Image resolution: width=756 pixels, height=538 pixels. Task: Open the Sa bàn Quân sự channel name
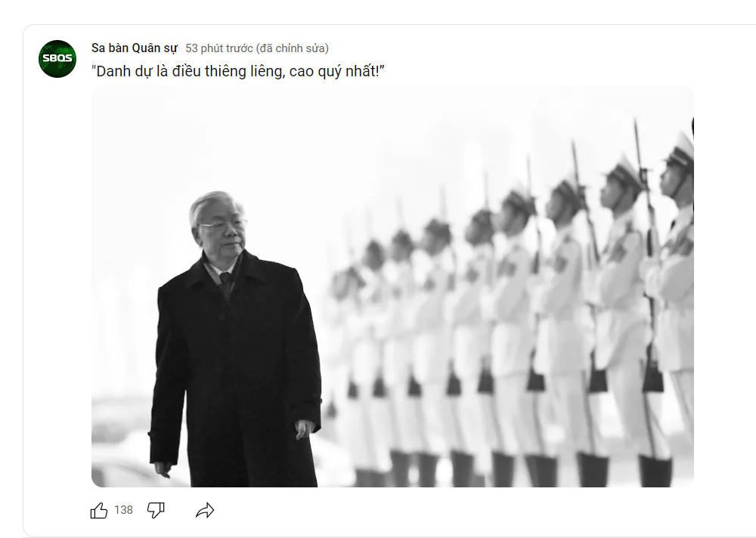pyautogui.click(x=135, y=48)
